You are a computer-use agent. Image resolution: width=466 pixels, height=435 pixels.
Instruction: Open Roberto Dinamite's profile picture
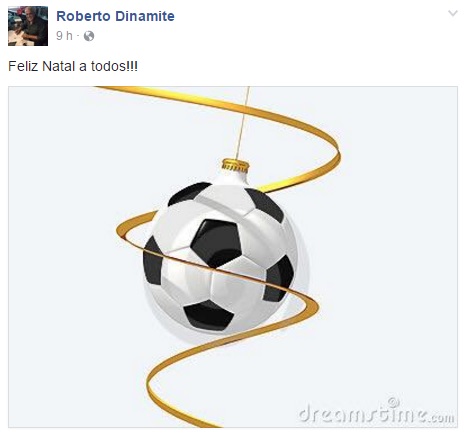click(28, 26)
